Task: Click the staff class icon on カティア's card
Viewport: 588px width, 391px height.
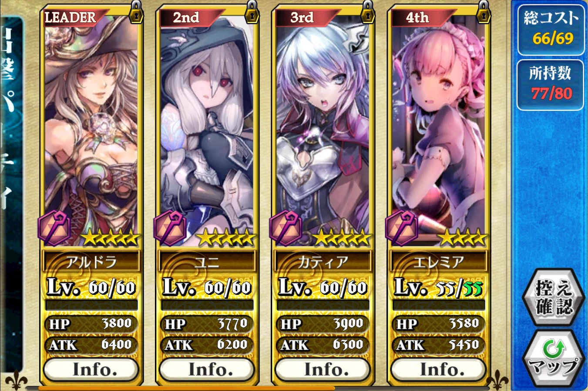Action: point(286,227)
